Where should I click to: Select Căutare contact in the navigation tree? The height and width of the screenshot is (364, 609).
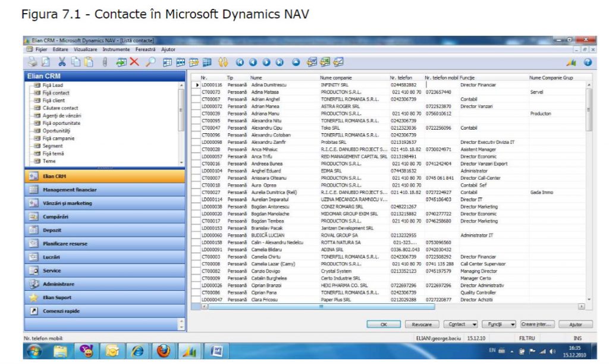point(60,108)
